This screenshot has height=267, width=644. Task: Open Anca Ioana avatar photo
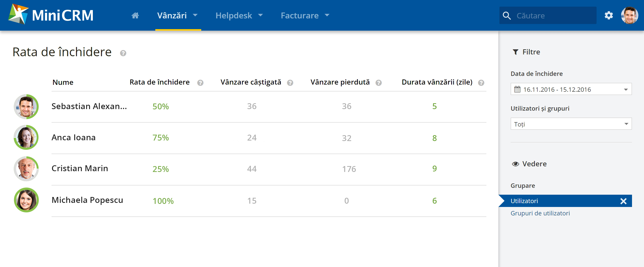pyautogui.click(x=26, y=137)
